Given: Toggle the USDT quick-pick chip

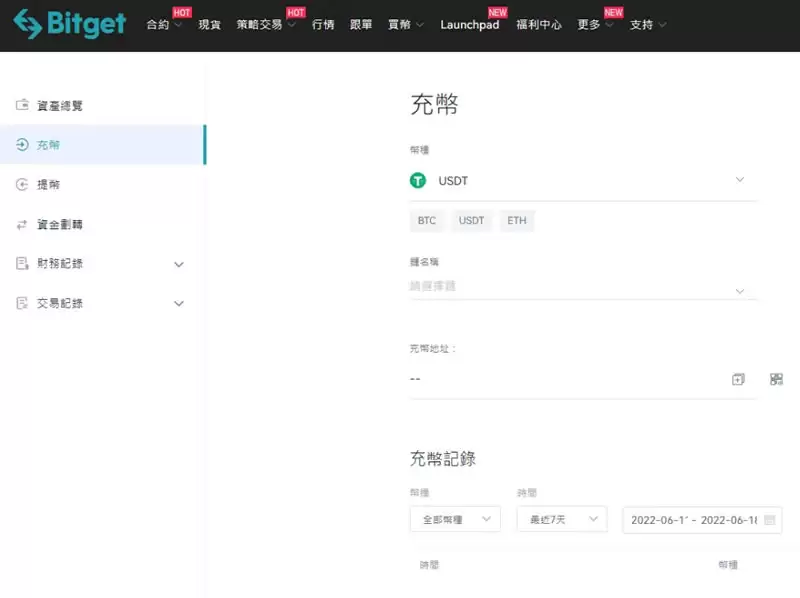Looking at the screenshot, I should click(x=471, y=220).
